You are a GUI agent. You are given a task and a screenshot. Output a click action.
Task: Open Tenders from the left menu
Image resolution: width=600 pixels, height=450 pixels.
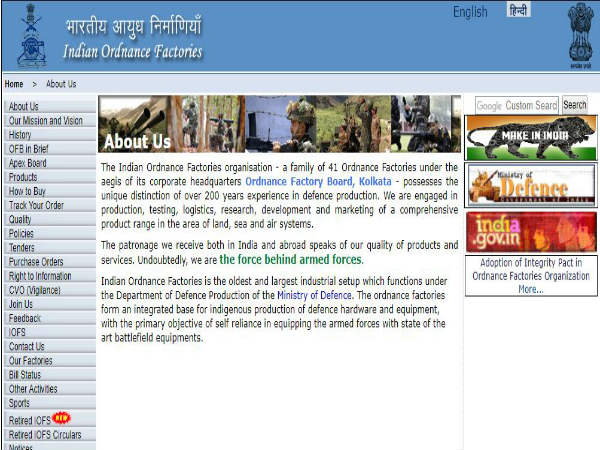point(24,247)
